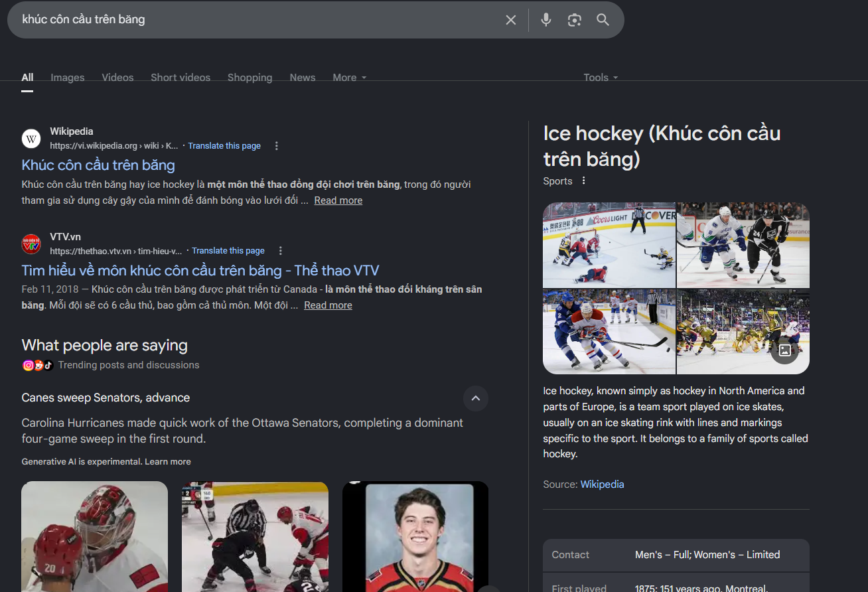The image size is (868, 592).
Task: Clear the search box text
Action: pos(511,20)
